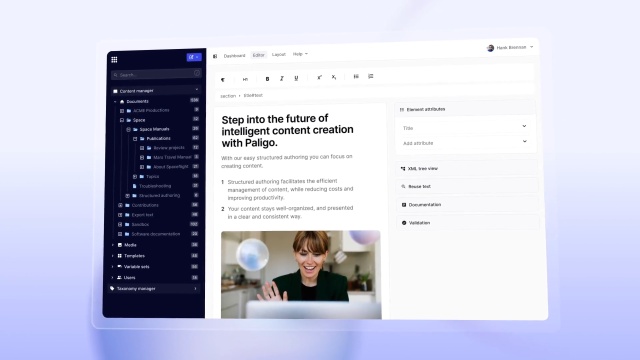Collapse the Space Manuals folder box
Screen dimensions: 640x360
(x=128, y=129)
